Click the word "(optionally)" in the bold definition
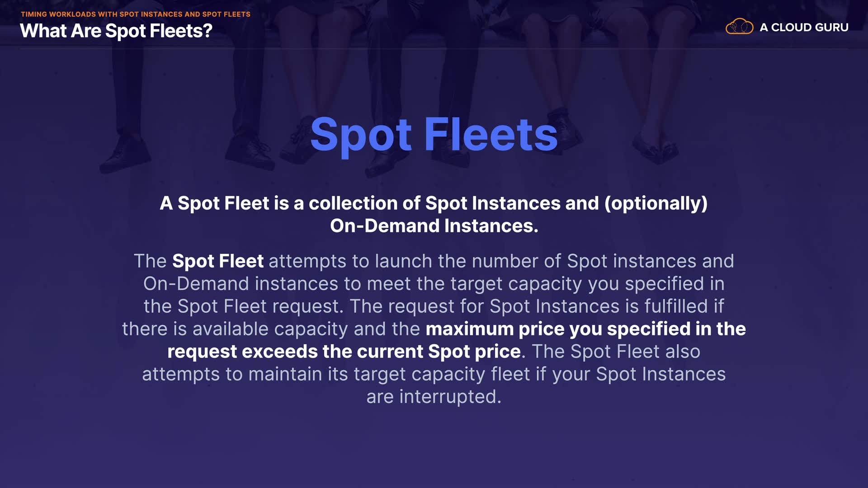868x488 pixels. 656,203
